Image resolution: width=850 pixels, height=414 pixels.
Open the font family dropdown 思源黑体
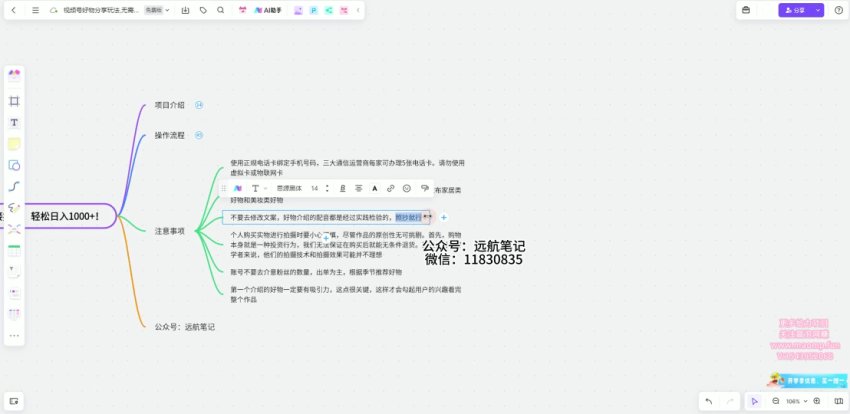tap(290, 188)
